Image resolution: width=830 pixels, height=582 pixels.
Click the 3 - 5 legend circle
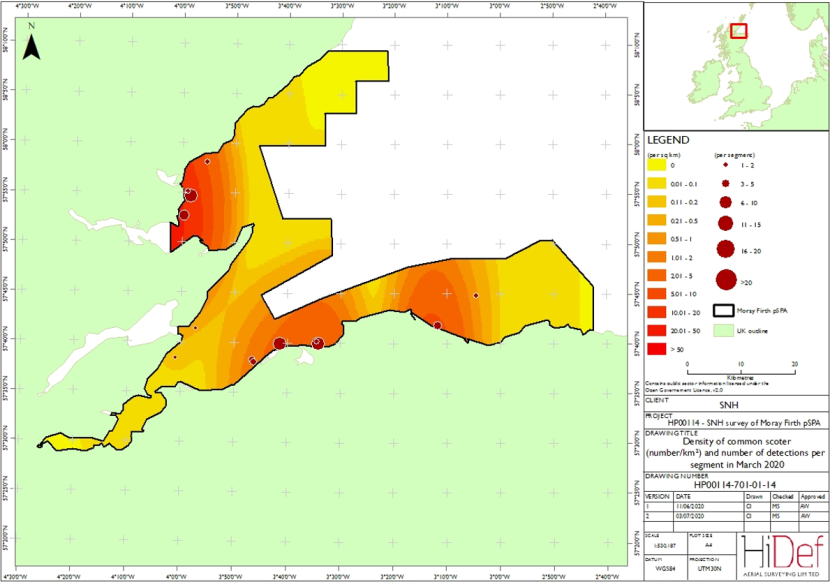(x=726, y=184)
